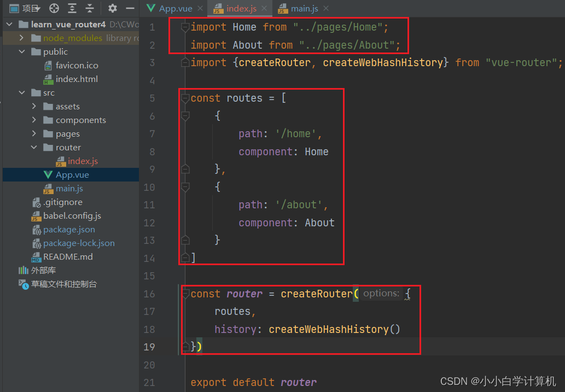Switch to the main.js editor tab
Image resolution: width=565 pixels, height=392 pixels.
[x=305, y=8]
